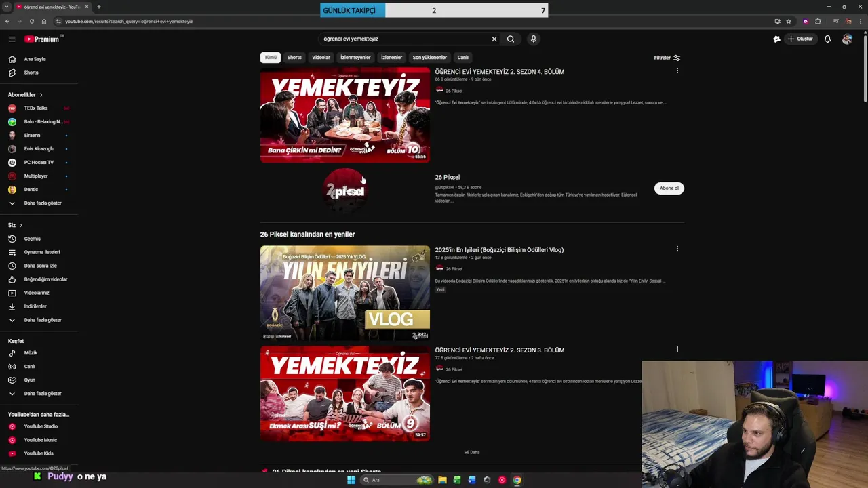This screenshot has width=868, height=488.
Task: Open the Bölüm 10 video thumbnail
Action: [345, 115]
